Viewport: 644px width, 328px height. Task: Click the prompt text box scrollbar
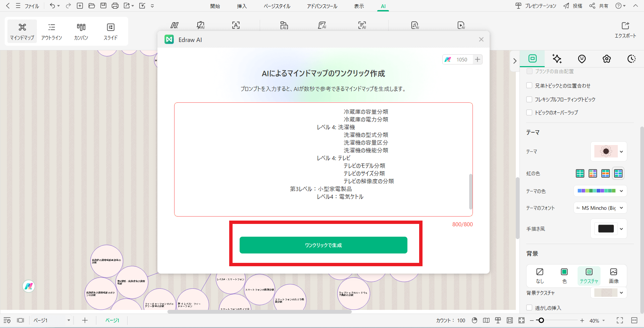[x=470, y=191]
